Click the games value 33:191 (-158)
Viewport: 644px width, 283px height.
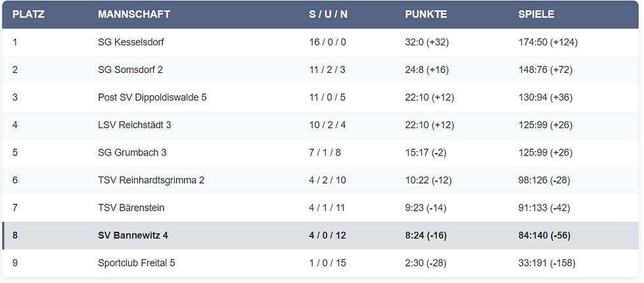[547, 263]
